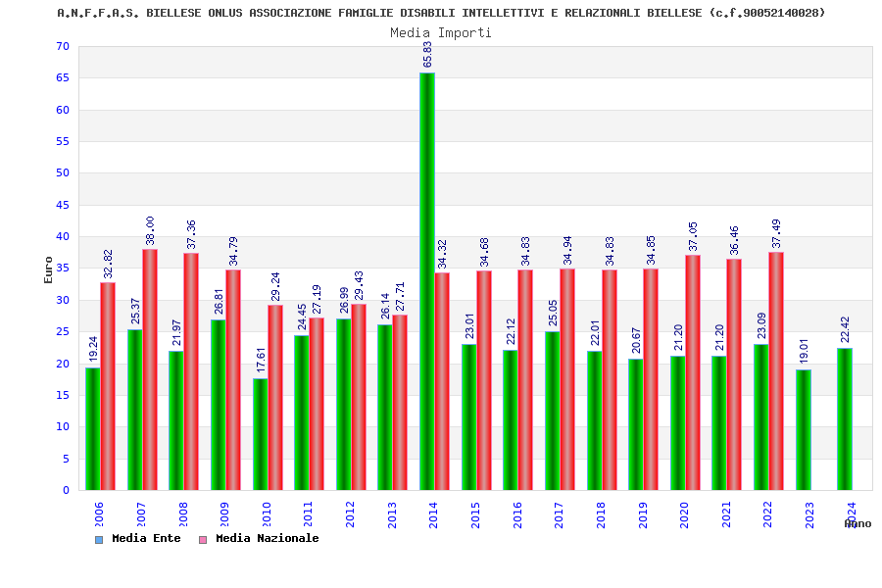Click the 2011 year label
Screen dimensions: 882x588
click(308, 514)
